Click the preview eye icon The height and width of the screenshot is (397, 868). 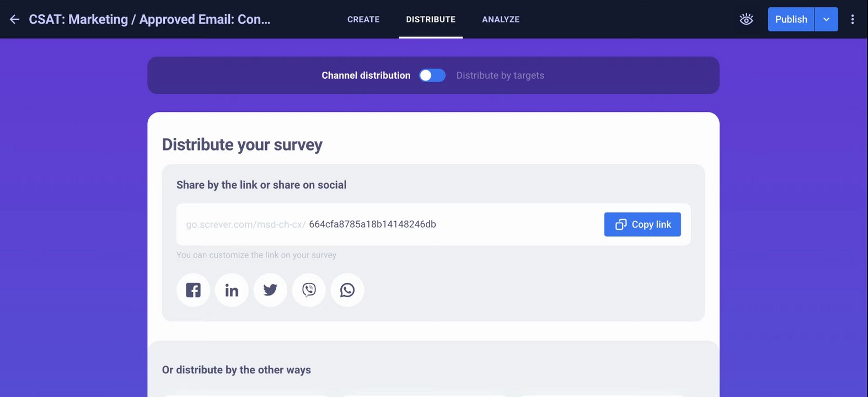point(746,19)
